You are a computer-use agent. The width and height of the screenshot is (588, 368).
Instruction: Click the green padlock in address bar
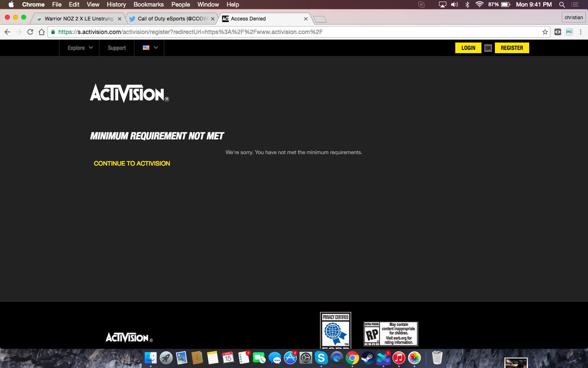pos(53,32)
